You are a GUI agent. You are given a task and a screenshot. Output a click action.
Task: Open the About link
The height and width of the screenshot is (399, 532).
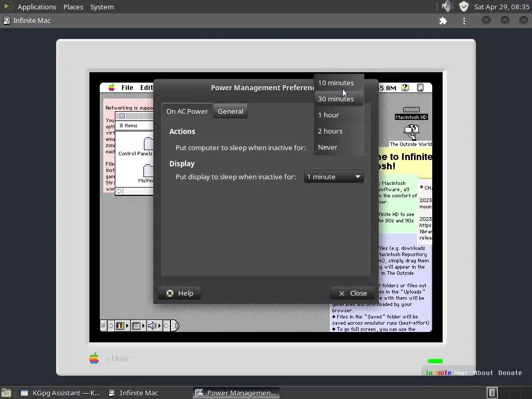click(483, 373)
